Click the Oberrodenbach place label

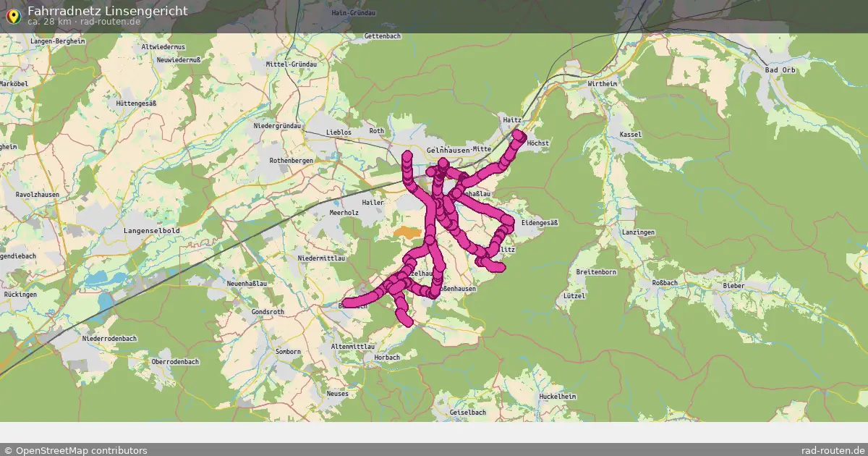click(175, 361)
